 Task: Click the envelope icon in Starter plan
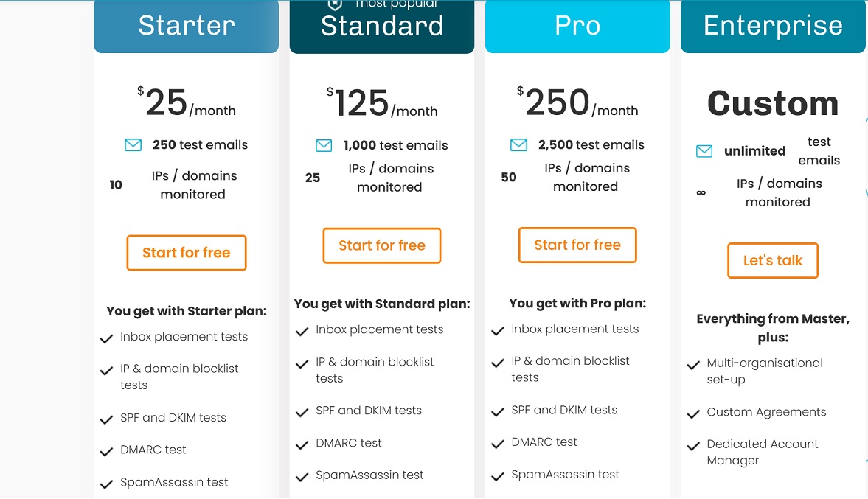pos(133,145)
